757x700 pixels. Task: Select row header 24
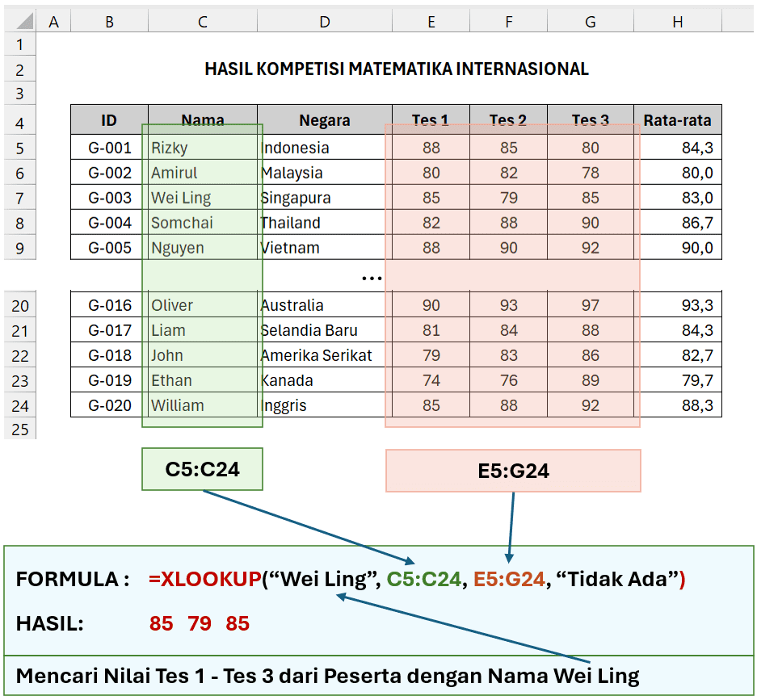click(20, 405)
